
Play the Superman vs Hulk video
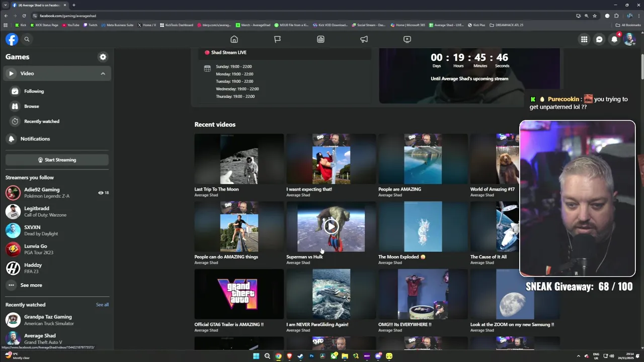click(x=331, y=227)
